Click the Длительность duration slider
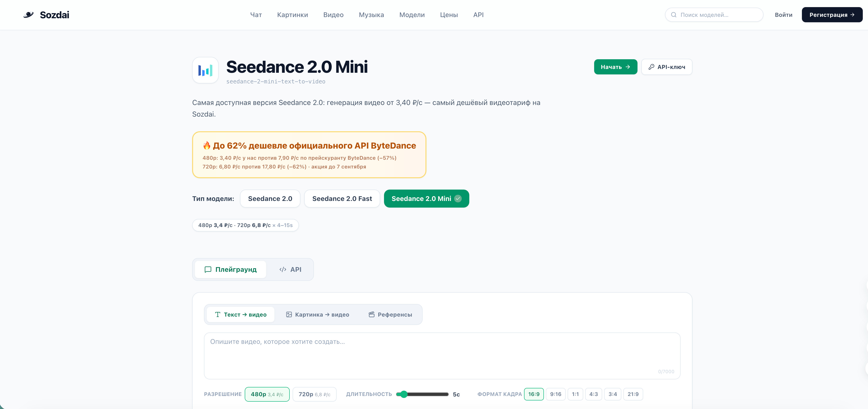Image resolution: width=868 pixels, height=409 pixels. pyautogui.click(x=422, y=394)
